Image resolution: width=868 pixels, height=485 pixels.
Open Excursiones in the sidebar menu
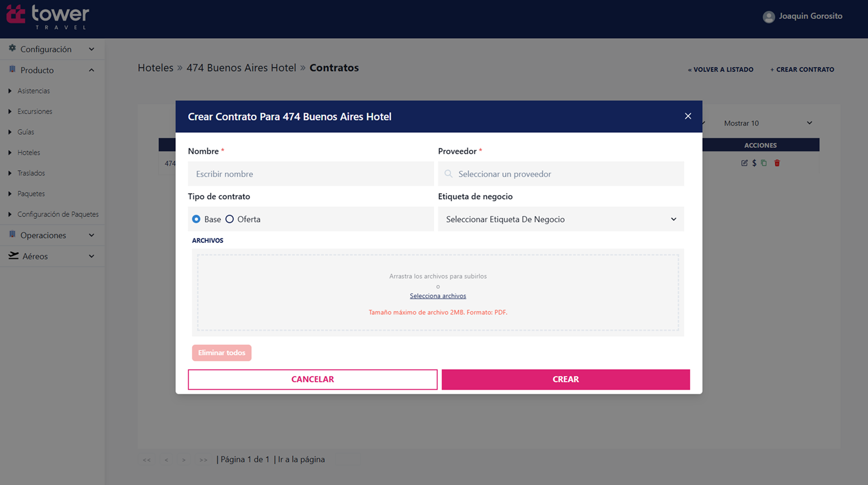tap(35, 111)
